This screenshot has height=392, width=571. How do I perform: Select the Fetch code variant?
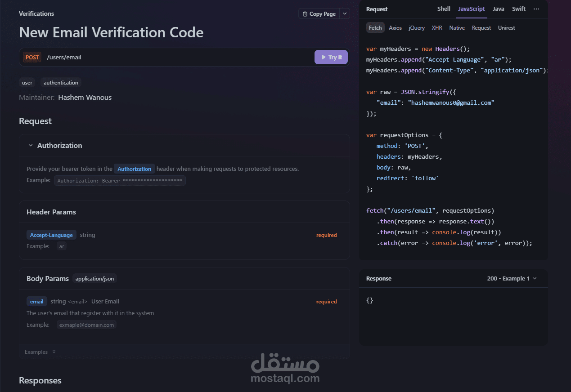[x=375, y=27]
